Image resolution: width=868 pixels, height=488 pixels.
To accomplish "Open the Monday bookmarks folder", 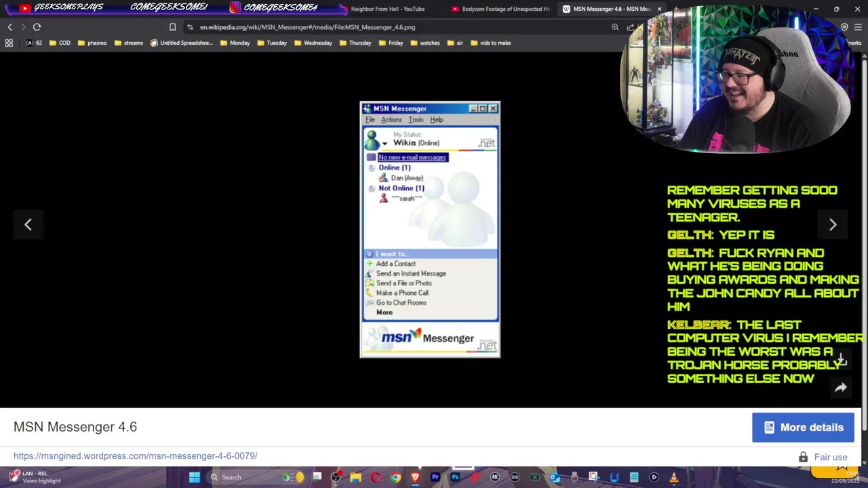I will 235,43.
